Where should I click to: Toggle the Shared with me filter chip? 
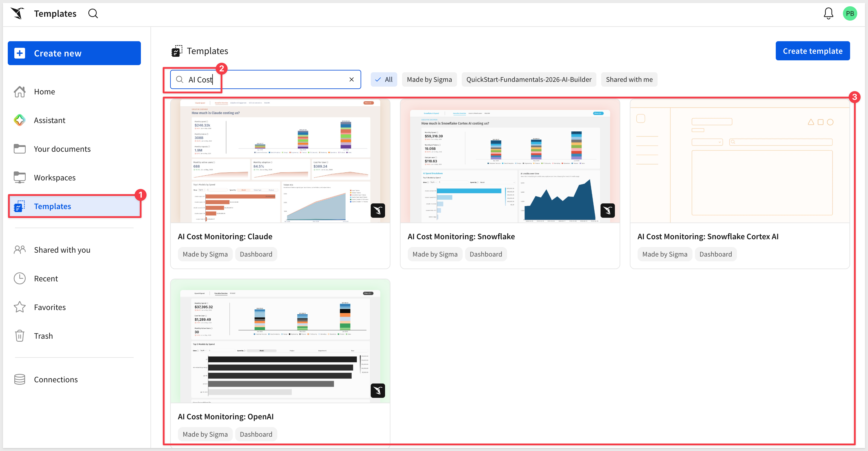[629, 79]
